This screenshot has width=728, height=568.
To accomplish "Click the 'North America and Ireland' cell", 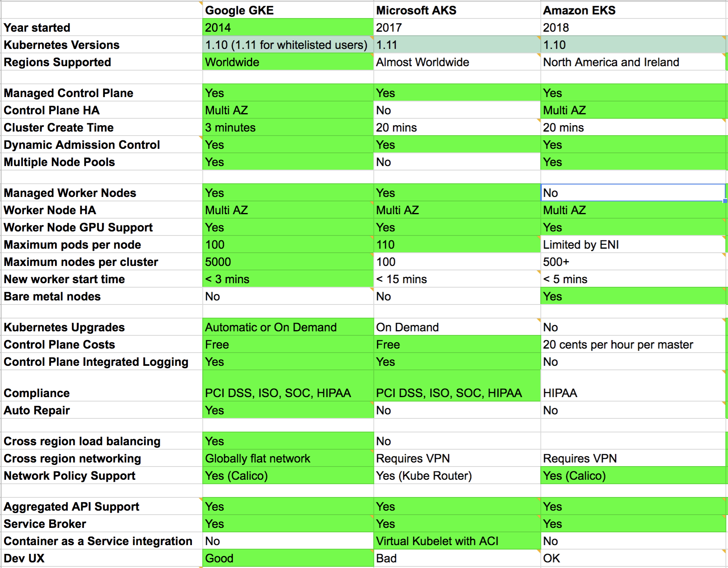I will (x=633, y=62).
